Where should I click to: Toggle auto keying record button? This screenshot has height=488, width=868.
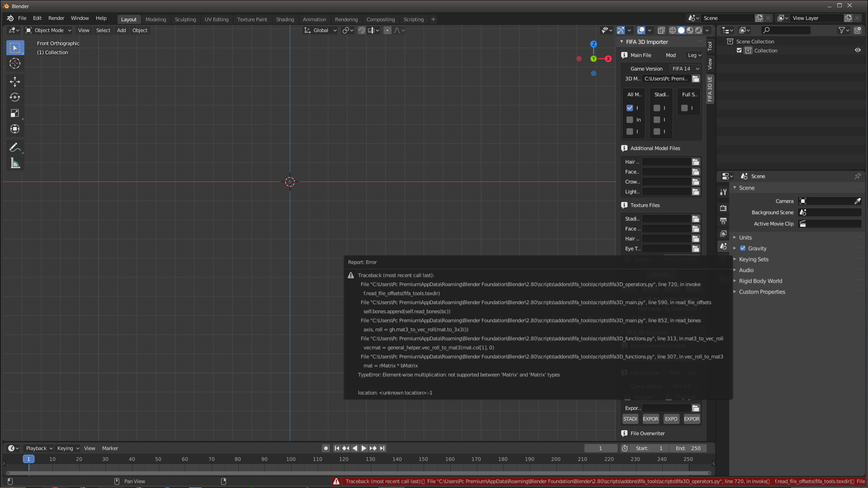point(325,448)
